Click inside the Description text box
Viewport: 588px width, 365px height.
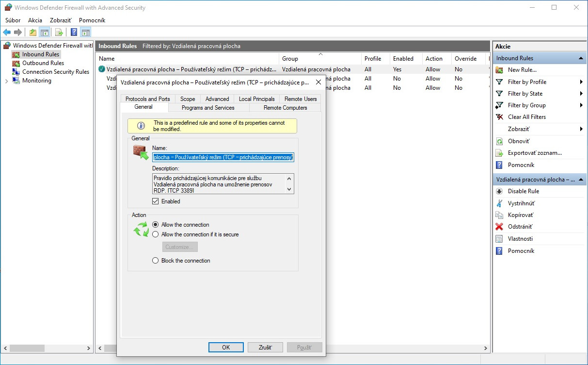[x=219, y=184]
